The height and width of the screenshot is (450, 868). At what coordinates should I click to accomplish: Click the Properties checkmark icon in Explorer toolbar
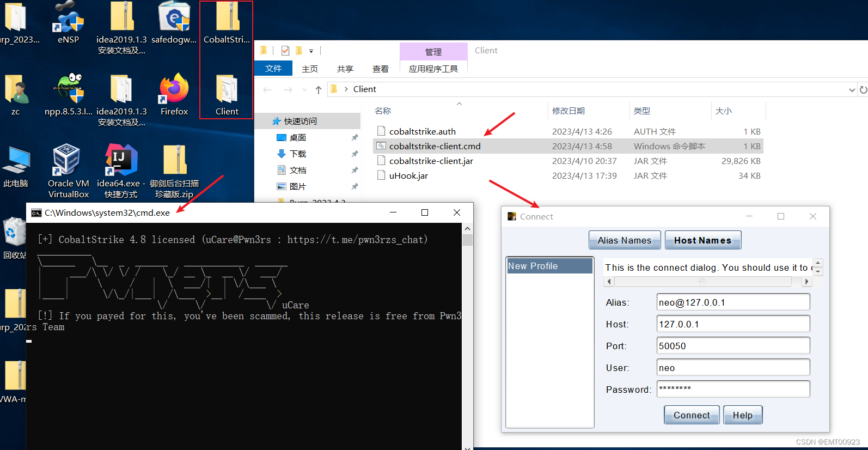[x=285, y=51]
